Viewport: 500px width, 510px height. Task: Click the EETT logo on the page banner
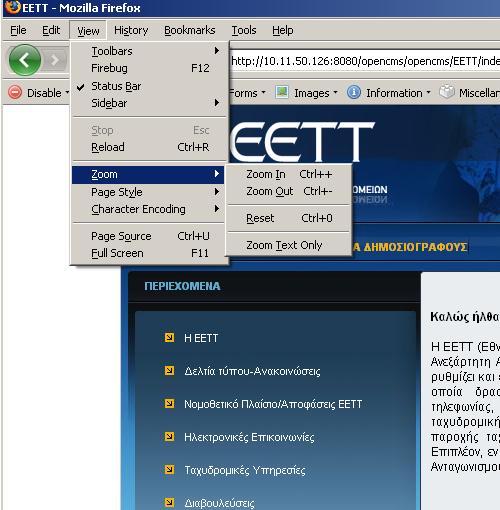(302, 142)
